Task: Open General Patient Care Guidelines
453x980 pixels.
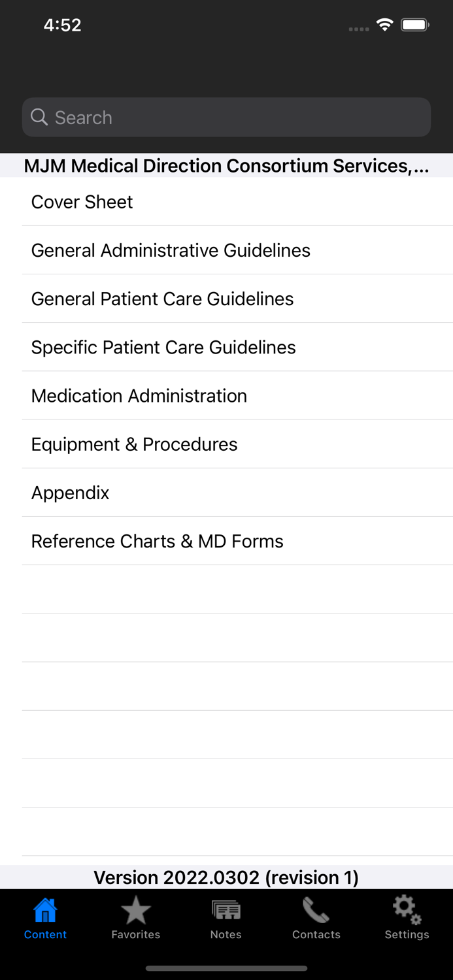Action: (162, 299)
